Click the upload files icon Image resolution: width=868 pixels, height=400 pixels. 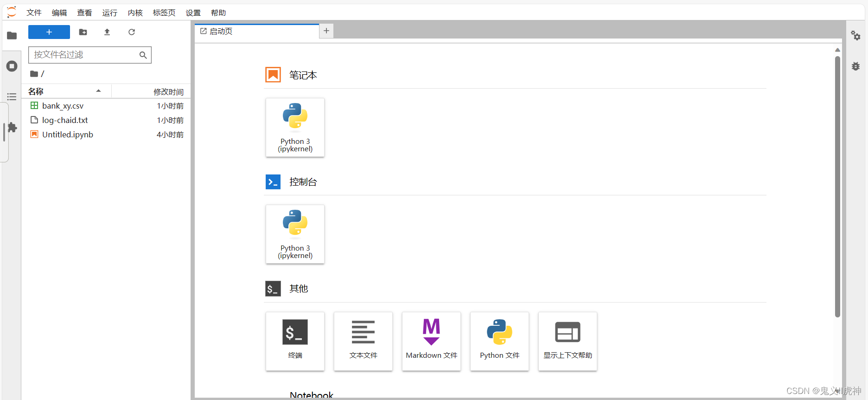coord(107,32)
